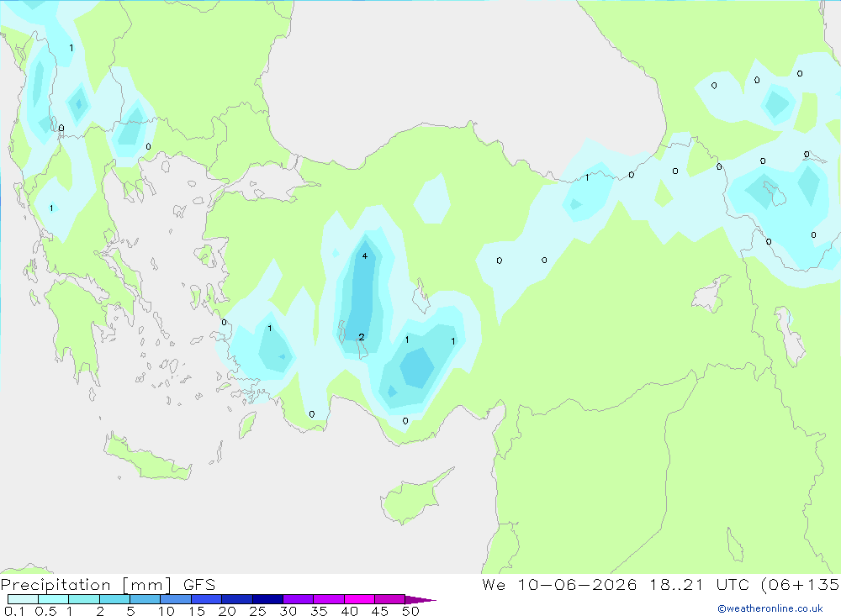The image size is (841, 616).
Task: Open the weatheronline.co.uk copyright link
Action: 770,608
